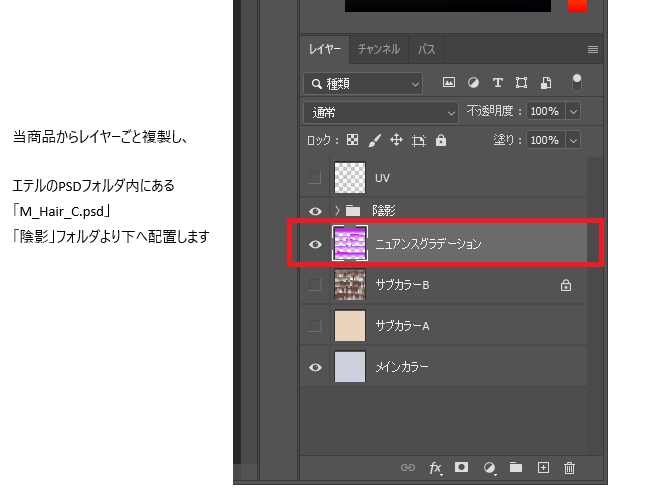Delete layer with trash icon
646x498 pixels.
click(x=569, y=468)
